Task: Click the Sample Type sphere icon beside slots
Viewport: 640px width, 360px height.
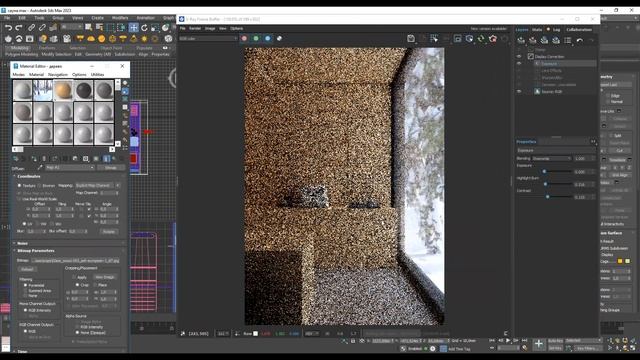Action: click(x=125, y=83)
